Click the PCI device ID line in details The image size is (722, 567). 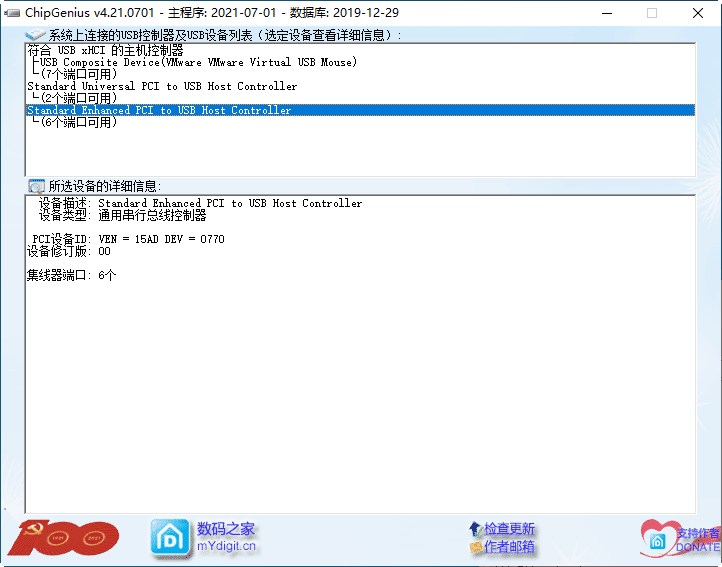click(x=128, y=239)
